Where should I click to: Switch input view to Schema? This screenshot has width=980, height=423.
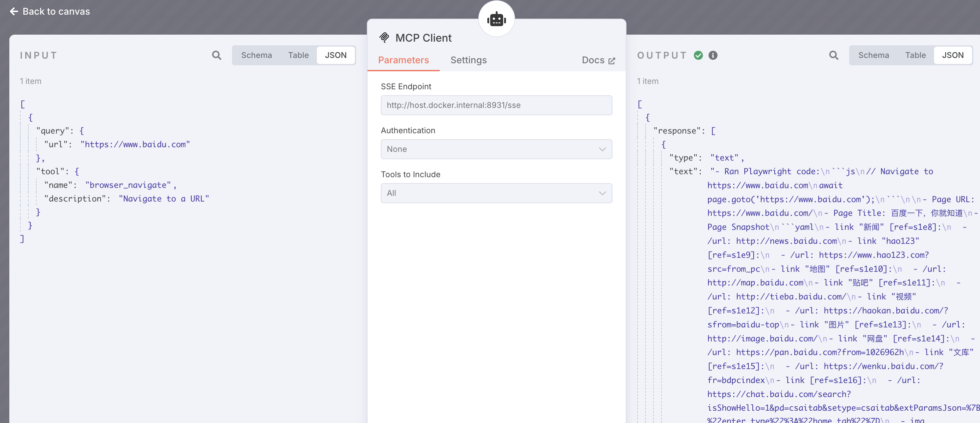pos(256,55)
